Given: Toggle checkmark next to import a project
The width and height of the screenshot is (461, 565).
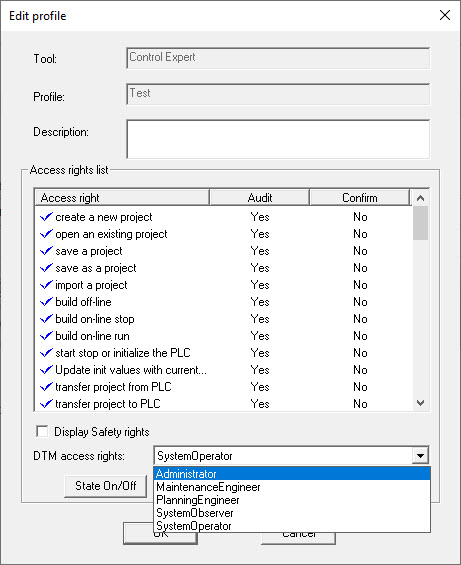Looking at the screenshot, I should 46,285.
